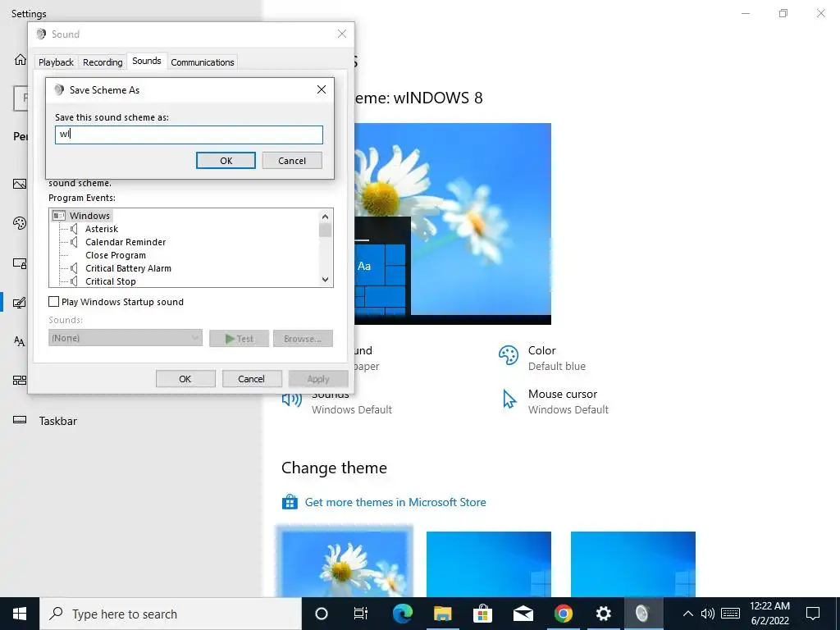
Task: Click the Mouse cursor Windows Default option
Action: 555,401
